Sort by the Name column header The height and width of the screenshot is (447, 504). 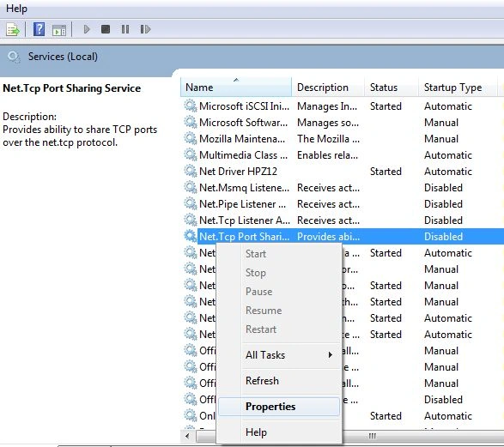click(236, 88)
